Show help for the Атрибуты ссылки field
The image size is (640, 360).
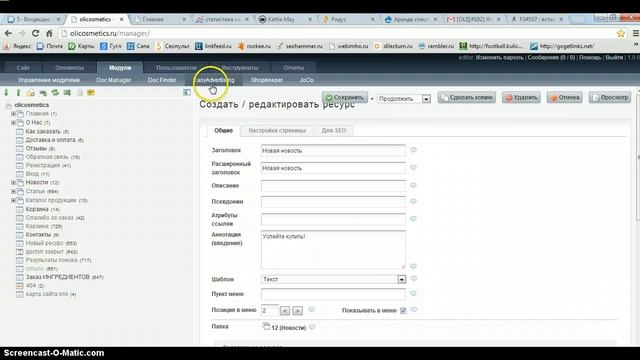coord(413,219)
